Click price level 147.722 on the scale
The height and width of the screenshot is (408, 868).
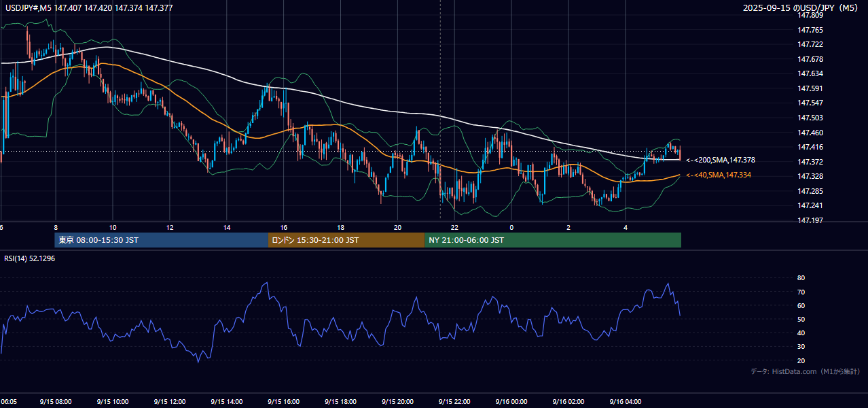click(x=810, y=44)
